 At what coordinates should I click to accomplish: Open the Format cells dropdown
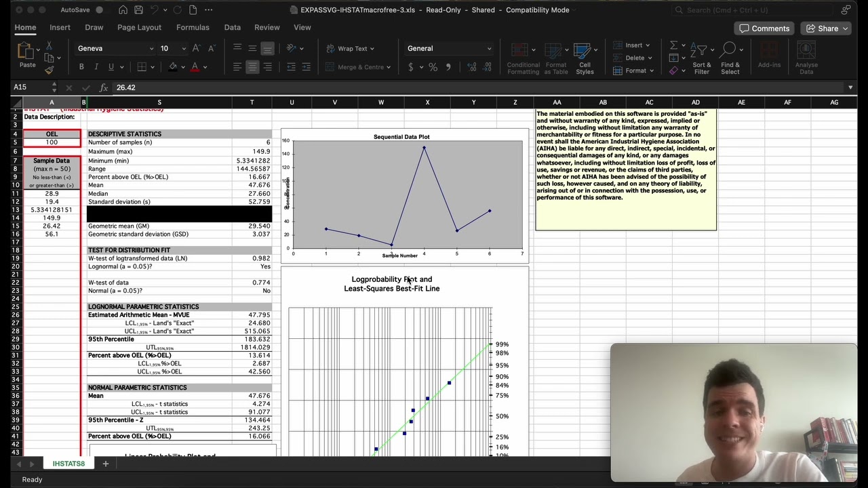coord(652,70)
